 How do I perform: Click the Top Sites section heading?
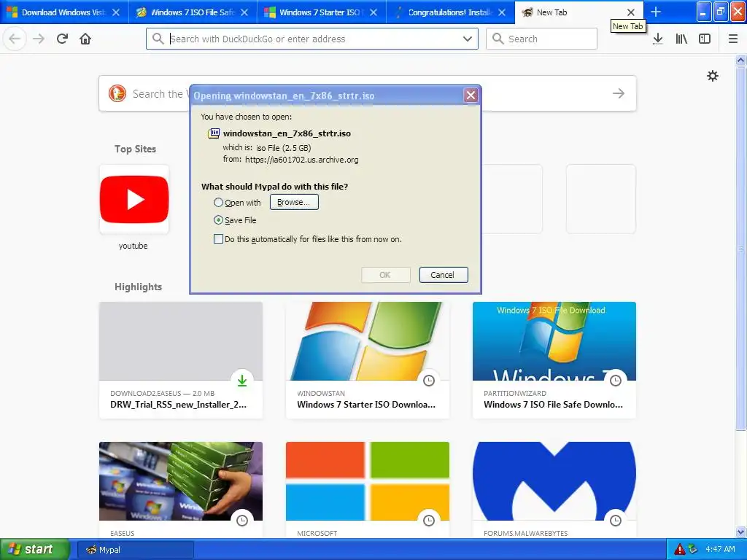[x=135, y=149]
